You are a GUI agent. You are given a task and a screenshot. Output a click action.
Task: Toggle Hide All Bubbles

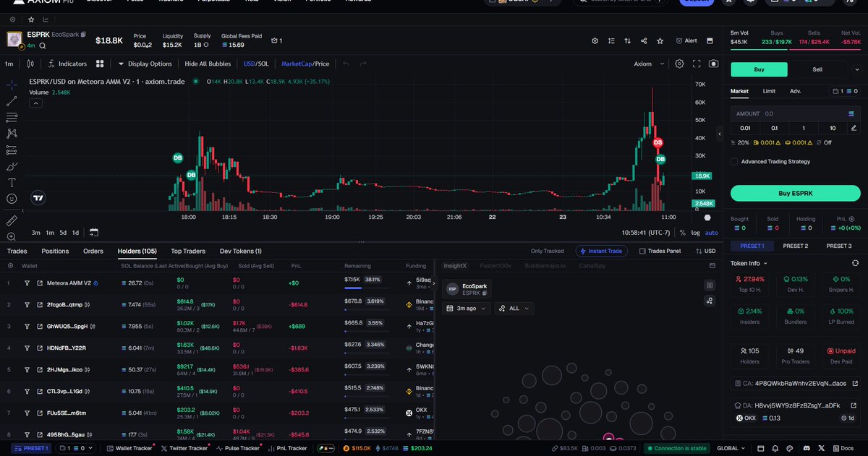pyautogui.click(x=209, y=64)
